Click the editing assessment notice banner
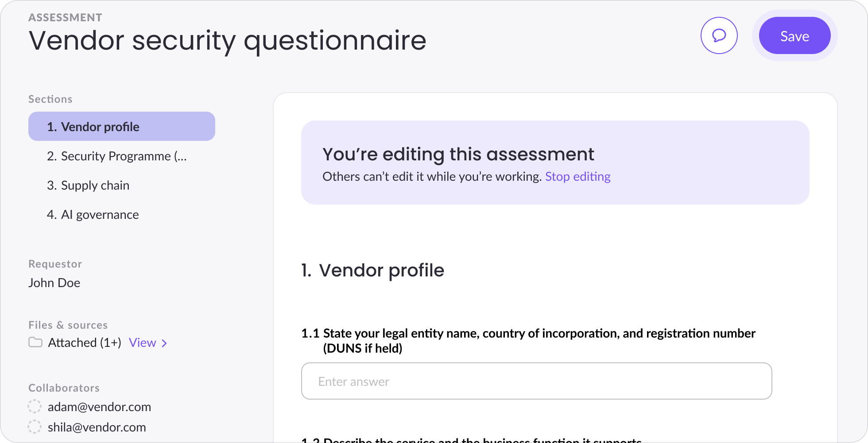Viewport: 868px width, 443px height. point(555,163)
